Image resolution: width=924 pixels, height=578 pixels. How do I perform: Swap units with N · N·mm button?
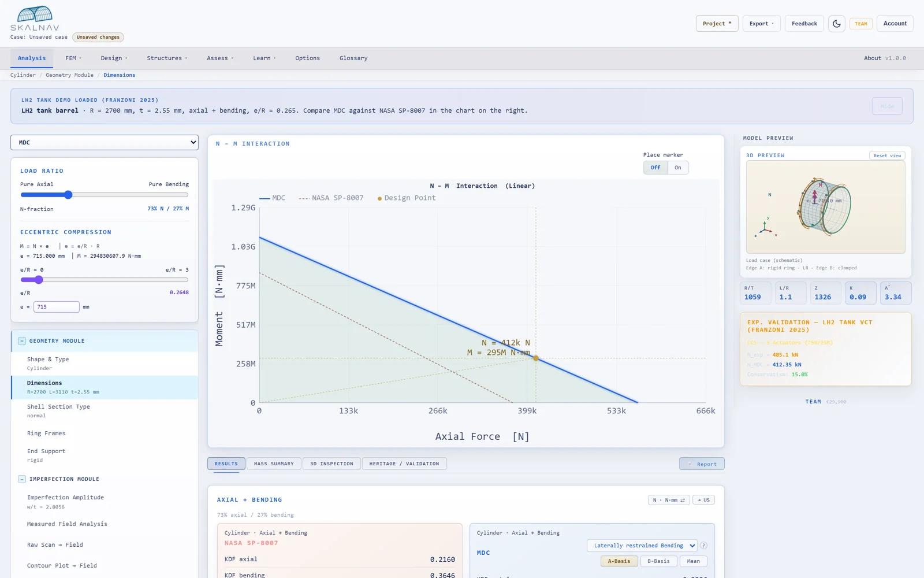pyautogui.click(x=669, y=500)
